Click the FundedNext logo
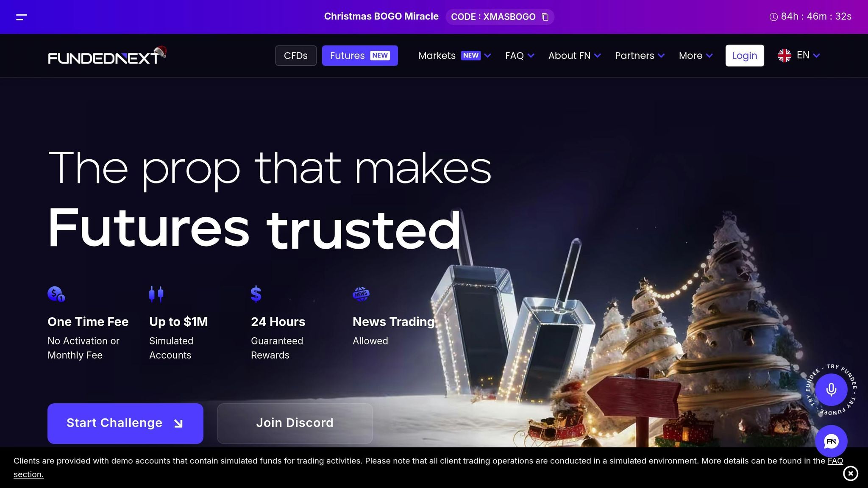 point(107,55)
